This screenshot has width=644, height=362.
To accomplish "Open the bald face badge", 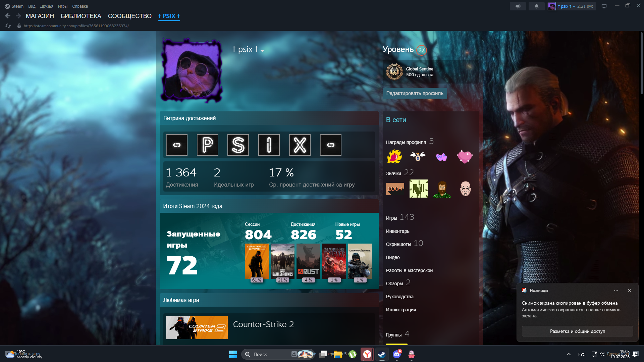I will [x=466, y=189].
